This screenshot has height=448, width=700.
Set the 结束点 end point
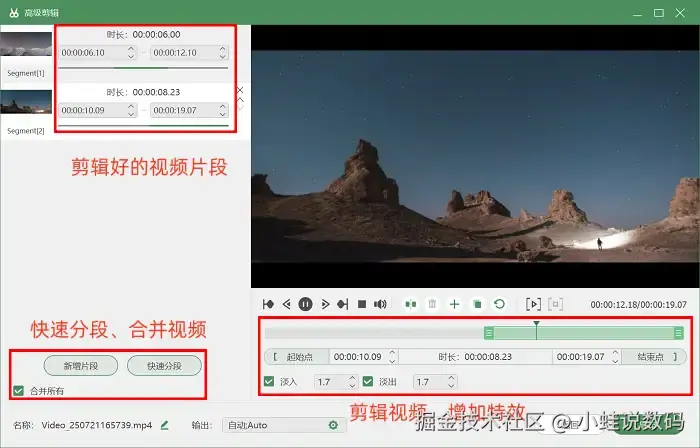tap(654, 357)
